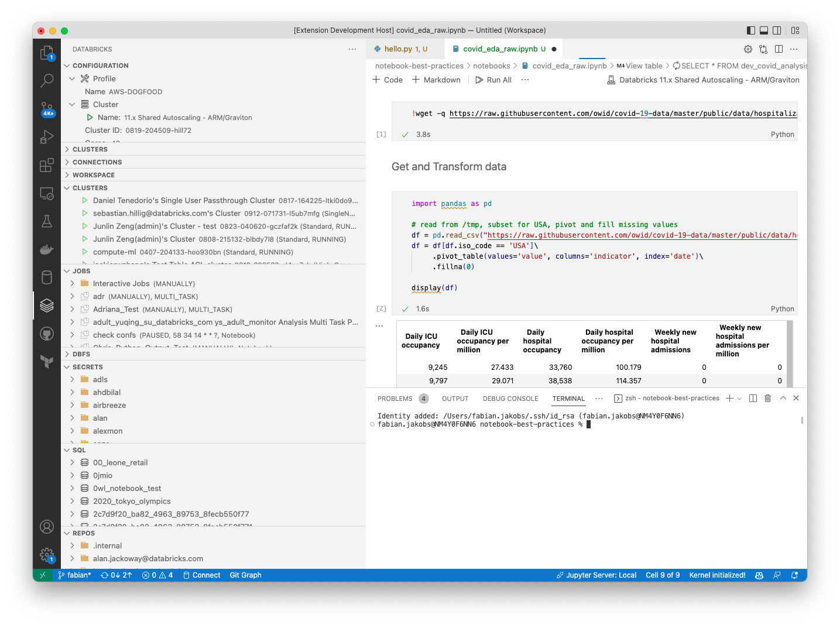Split the terminal pane

coord(753,398)
